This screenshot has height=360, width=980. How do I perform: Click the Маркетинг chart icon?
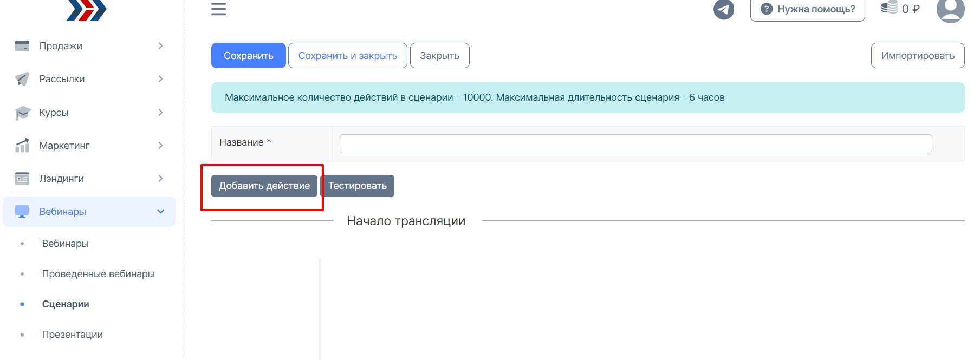(22, 146)
